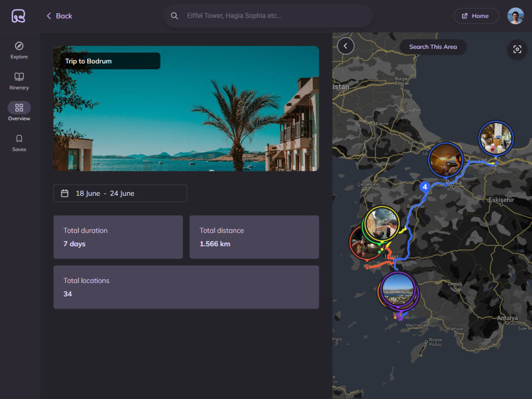Open the 18 June - 24 June date picker
Viewport: 532px width, 399px height.
click(120, 194)
